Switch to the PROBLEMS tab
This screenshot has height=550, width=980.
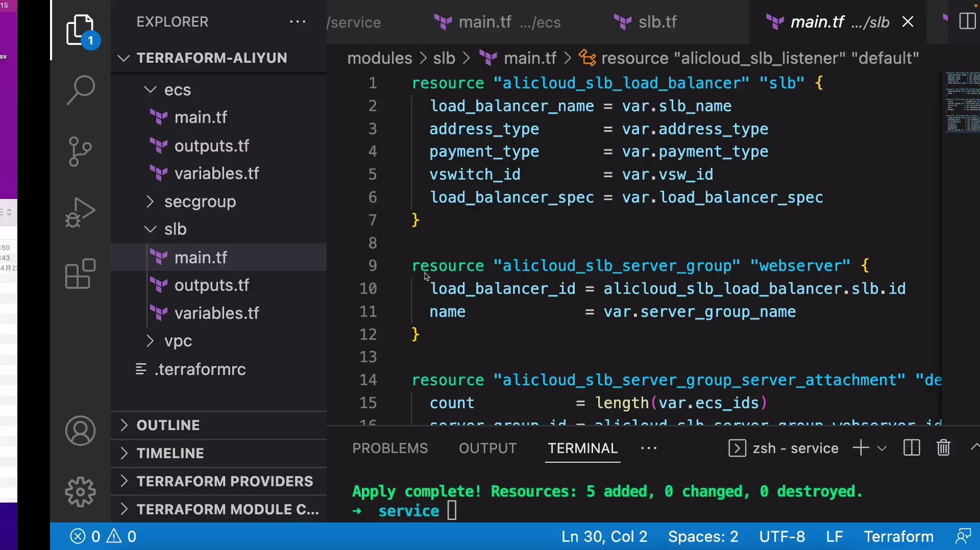tap(390, 448)
